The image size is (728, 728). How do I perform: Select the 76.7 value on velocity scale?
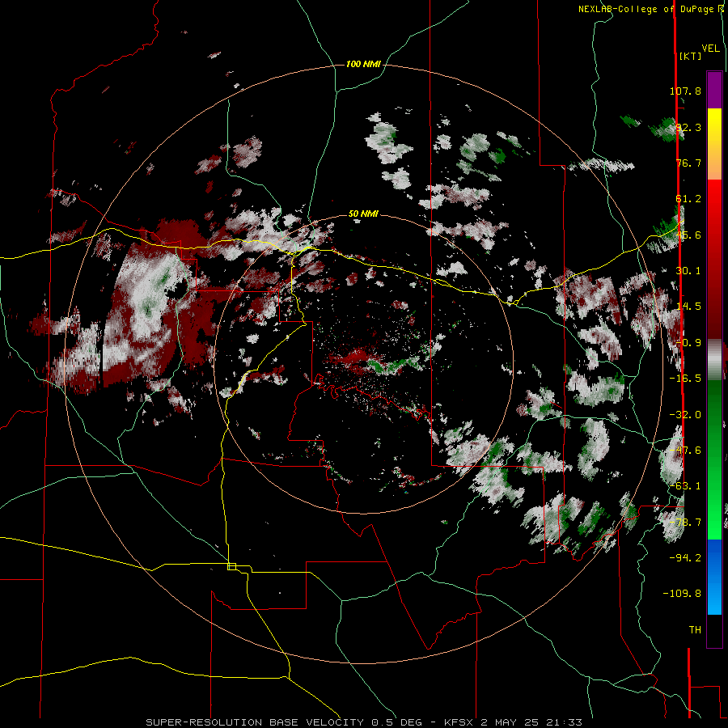(688, 163)
